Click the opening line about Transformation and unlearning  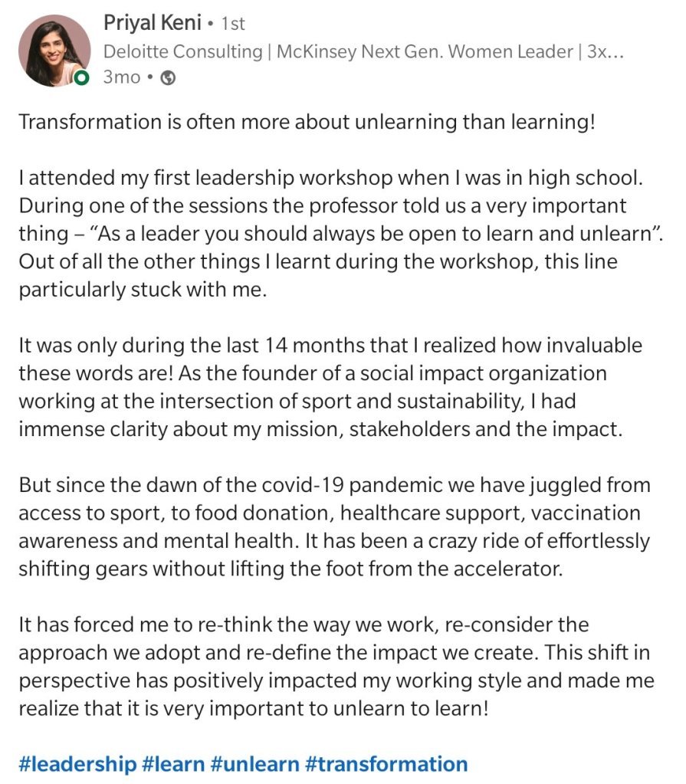click(x=307, y=123)
